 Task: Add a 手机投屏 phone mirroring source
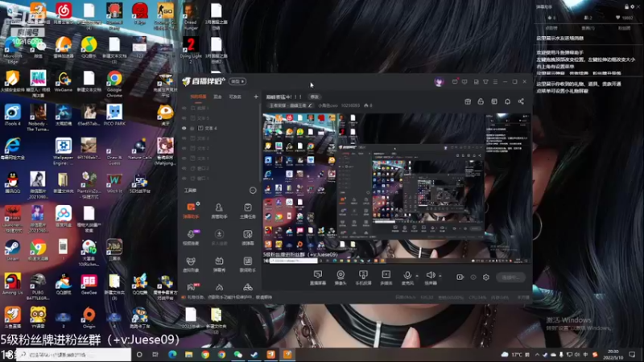point(363,278)
